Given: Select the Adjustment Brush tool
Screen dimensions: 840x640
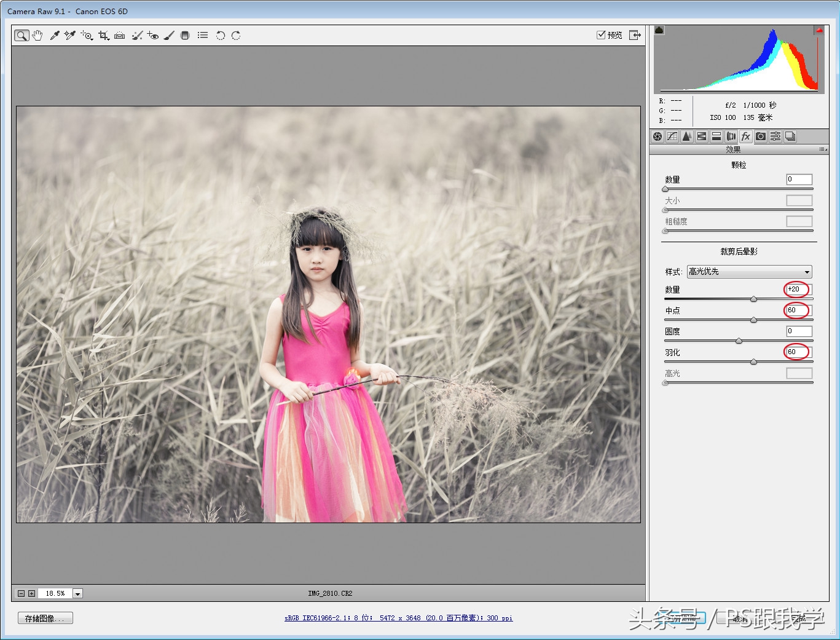Looking at the screenshot, I should 169,36.
